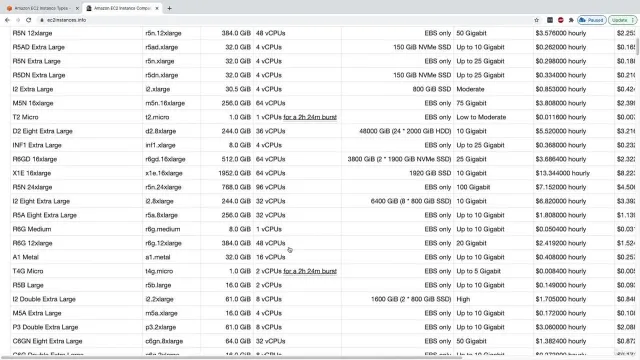The width and height of the screenshot is (640, 360).
Task: Click the Paused profile button
Action: point(591,20)
